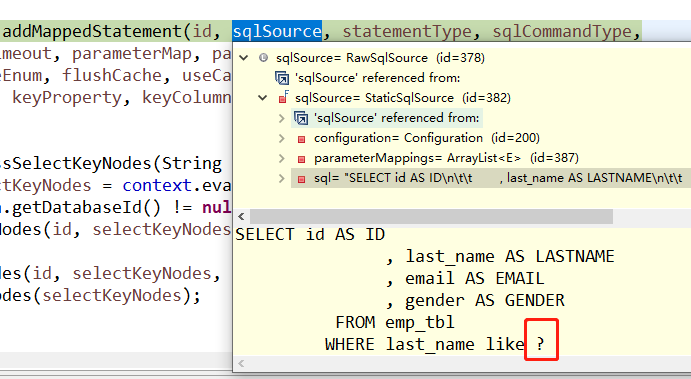Click 'FROM emp_tbl' line in detail pane
The height and width of the screenshot is (379, 691).
(395, 323)
